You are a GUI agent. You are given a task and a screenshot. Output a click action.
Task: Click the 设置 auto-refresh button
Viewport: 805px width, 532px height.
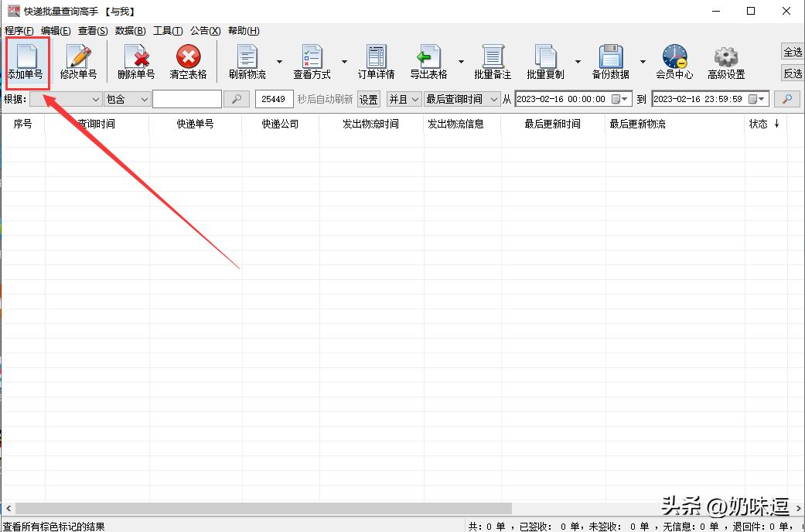[x=369, y=99]
